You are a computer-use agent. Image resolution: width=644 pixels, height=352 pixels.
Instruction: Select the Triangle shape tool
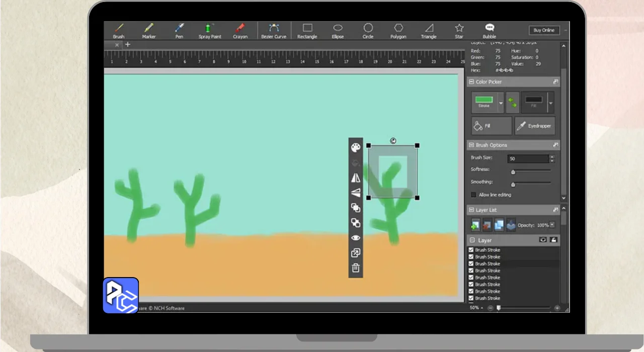coord(429,31)
